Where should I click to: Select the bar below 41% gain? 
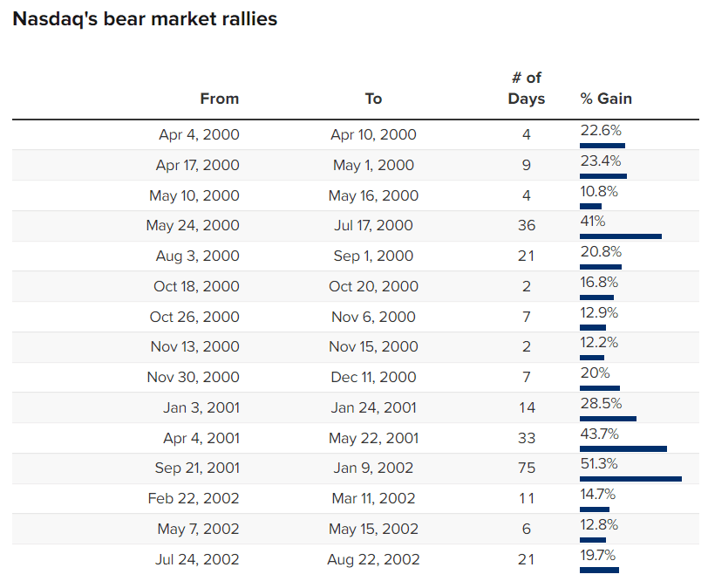point(620,236)
